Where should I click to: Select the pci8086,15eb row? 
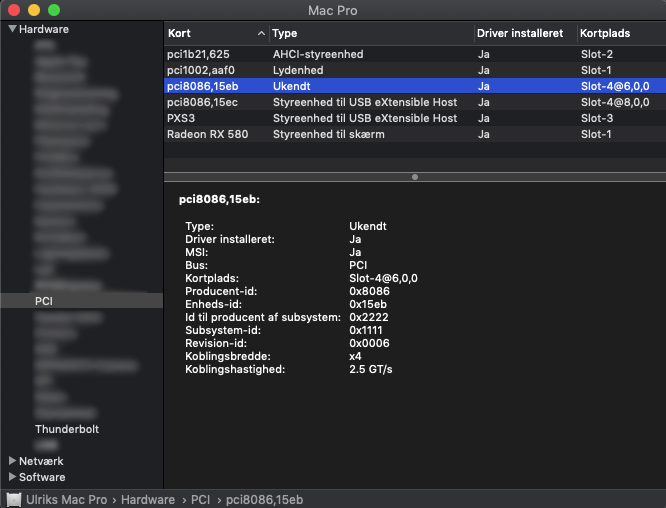tap(415, 86)
